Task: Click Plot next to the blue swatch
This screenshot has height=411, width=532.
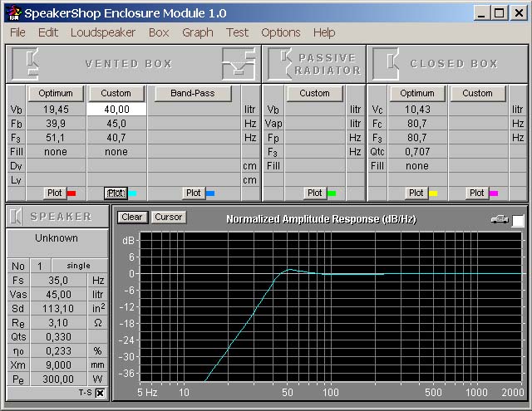Action: pos(194,193)
